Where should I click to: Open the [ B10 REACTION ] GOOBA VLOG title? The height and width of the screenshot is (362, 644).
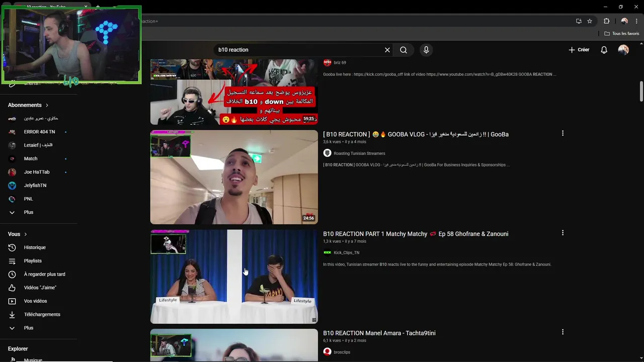click(x=416, y=134)
